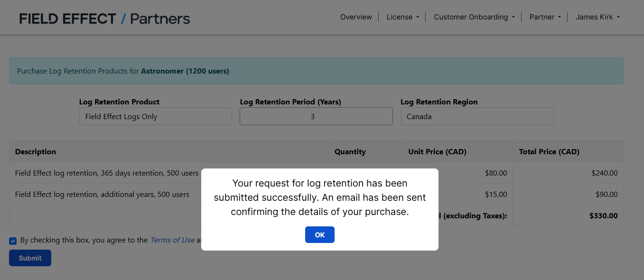Screen dimensions: 644x280
Task: Click the Astronomer (1200 users) banner text
Action: point(185,71)
